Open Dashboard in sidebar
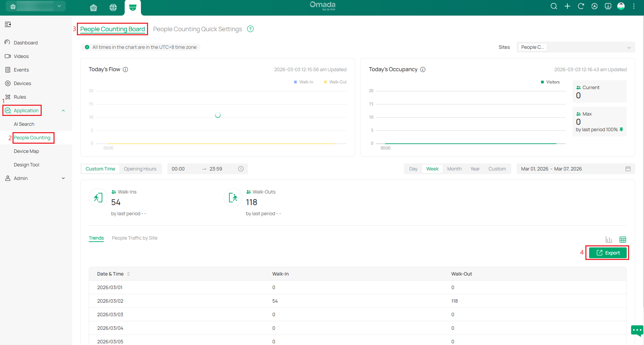644x345 pixels. click(25, 43)
